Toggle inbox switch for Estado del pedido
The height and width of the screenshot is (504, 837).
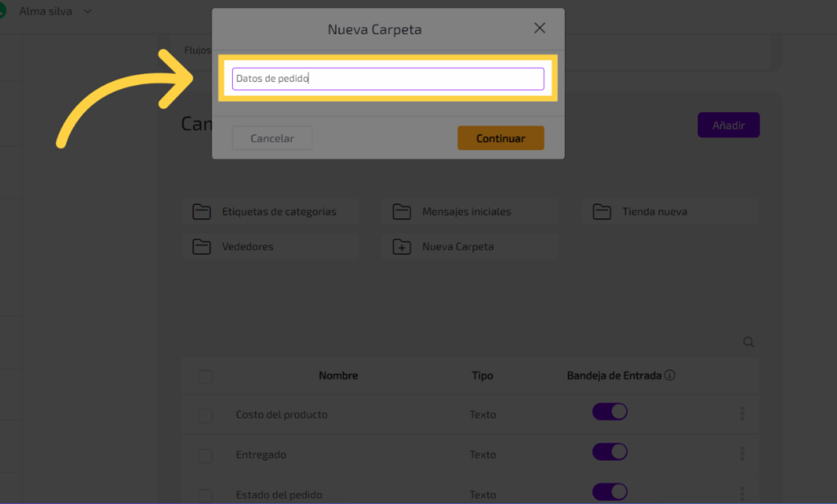(610, 492)
